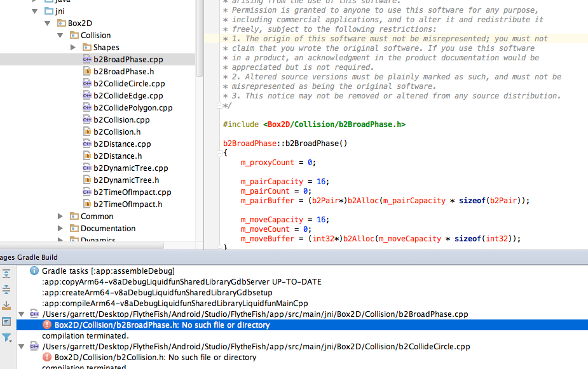Screen dimensions: 588x369
Task: Click the info icon beside Gradle tasks
Action: pos(34,271)
